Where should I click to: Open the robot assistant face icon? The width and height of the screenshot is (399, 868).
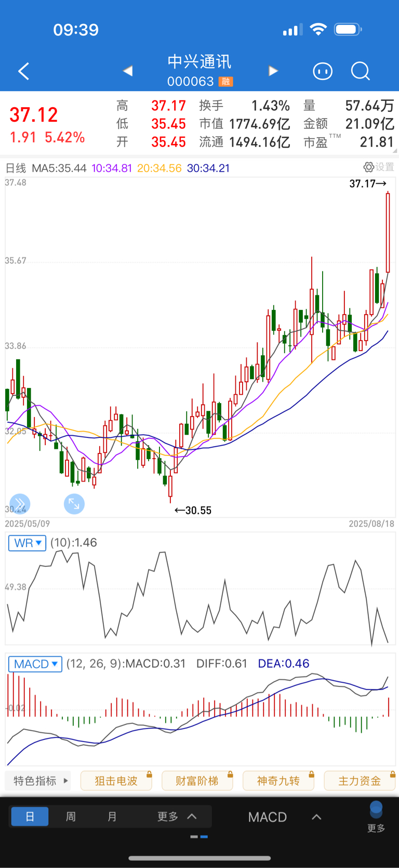(x=323, y=71)
